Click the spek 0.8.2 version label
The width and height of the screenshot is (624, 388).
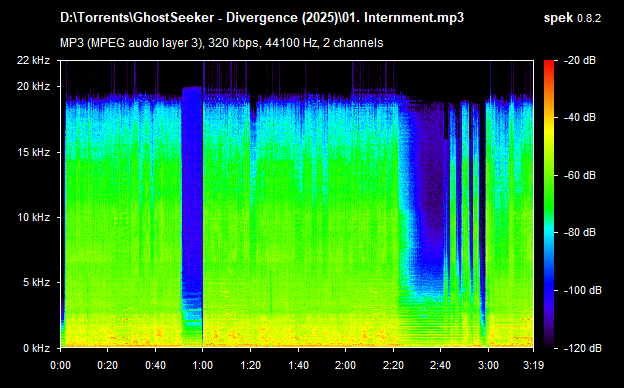[x=572, y=18]
